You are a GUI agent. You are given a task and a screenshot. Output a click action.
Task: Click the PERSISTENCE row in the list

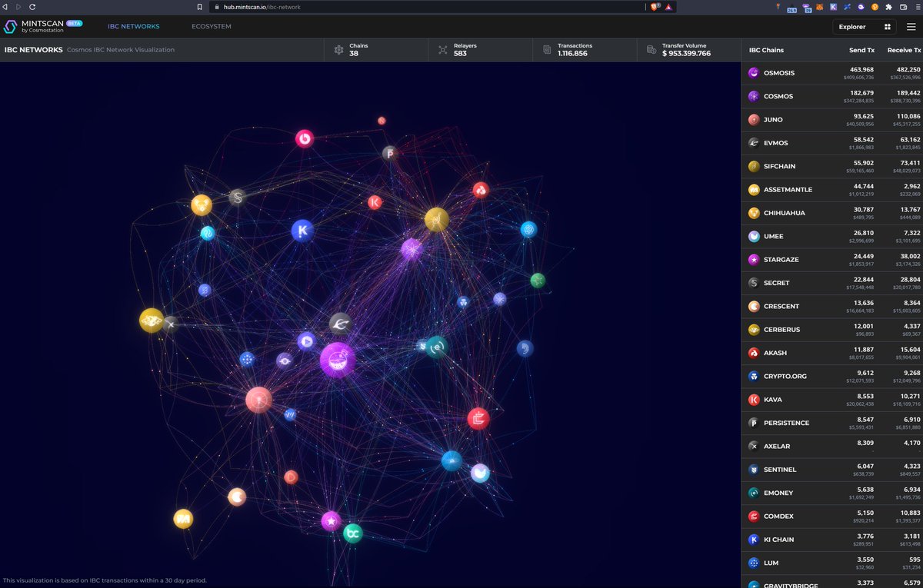coord(832,423)
